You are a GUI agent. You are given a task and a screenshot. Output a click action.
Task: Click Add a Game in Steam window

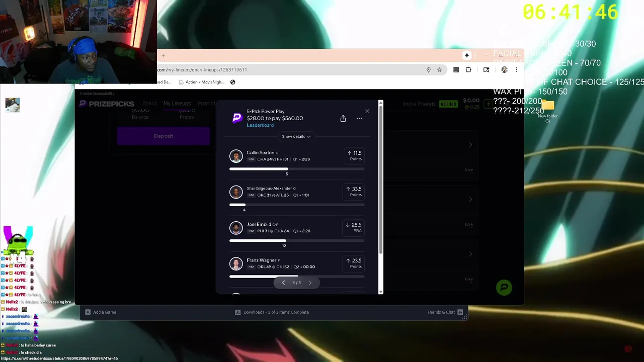pos(101,312)
